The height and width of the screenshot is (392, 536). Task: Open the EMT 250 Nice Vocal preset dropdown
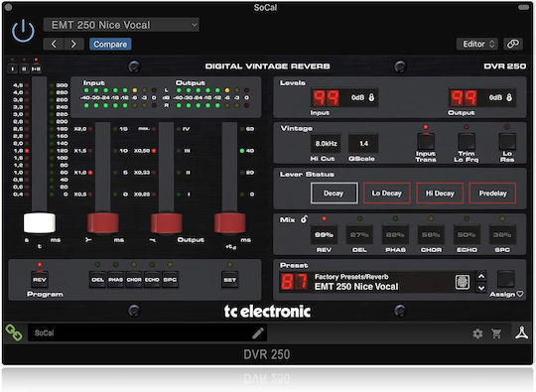(x=121, y=25)
